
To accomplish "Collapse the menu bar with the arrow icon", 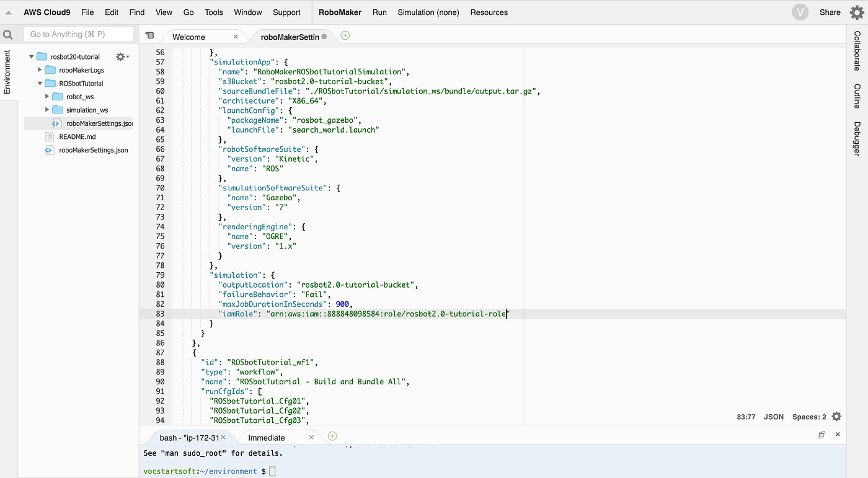I will click(x=8, y=11).
